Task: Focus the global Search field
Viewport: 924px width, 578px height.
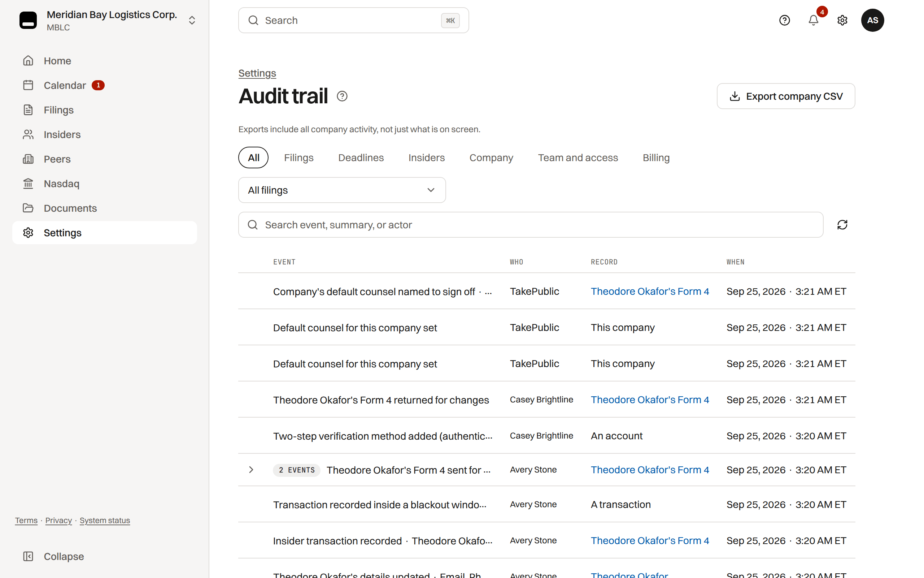Action: point(354,20)
